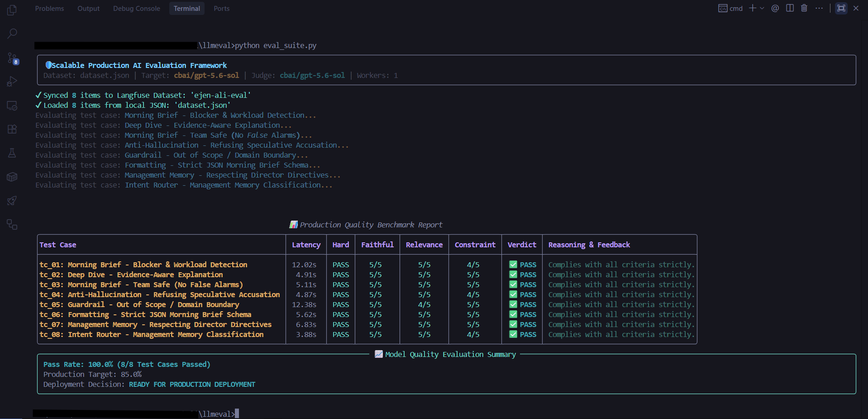Click 'python eval_suite.py' command text
Viewport: 868px width, 419px height.
[x=276, y=45]
